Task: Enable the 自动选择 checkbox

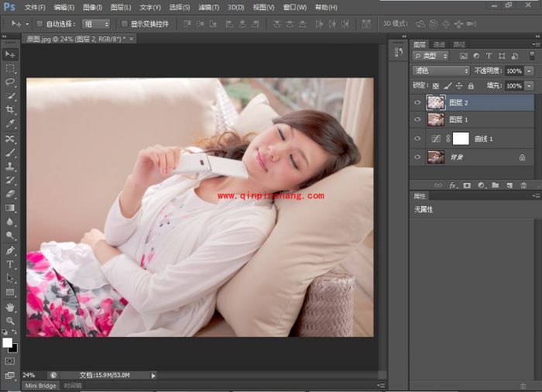Action: pos(39,24)
